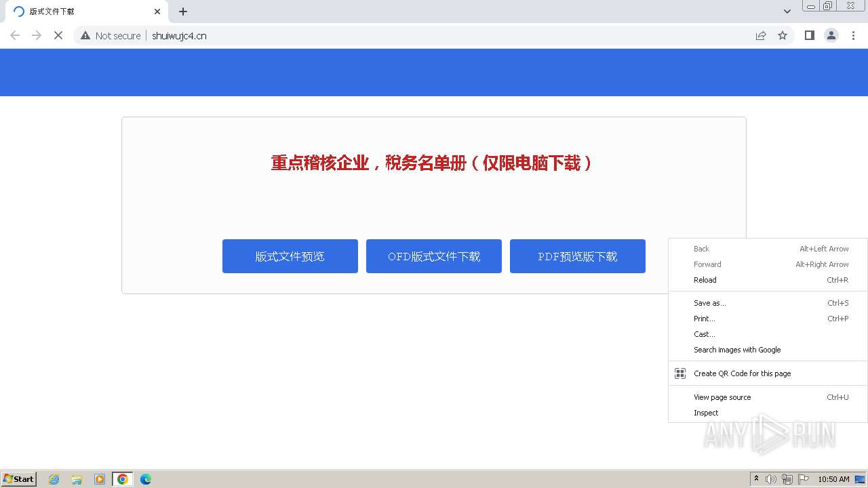The image size is (868, 488).
Task: Stop loading the page with X button
Action: (x=58, y=35)
